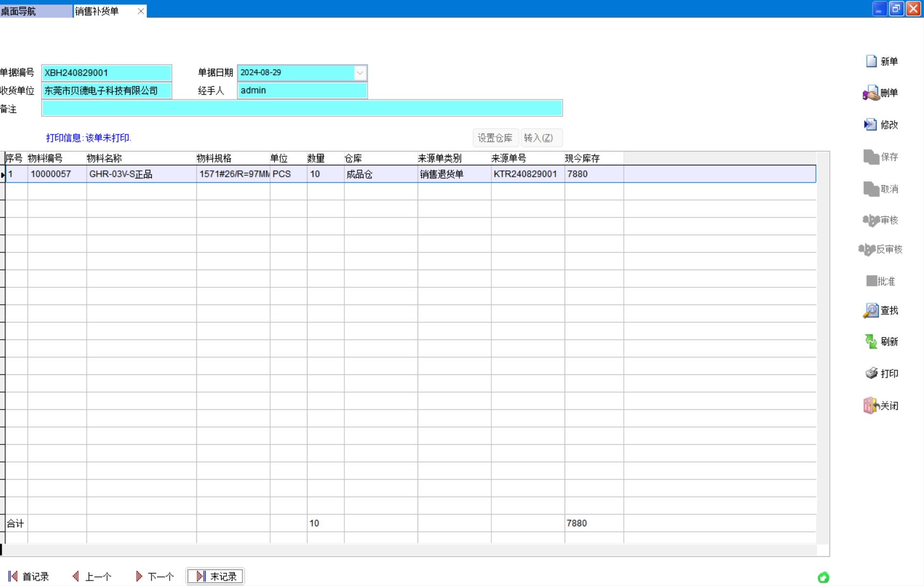Viewport: 924px width, 586px height.
Task: Click the 打印 print icon
Action: (x=872, y=374)
